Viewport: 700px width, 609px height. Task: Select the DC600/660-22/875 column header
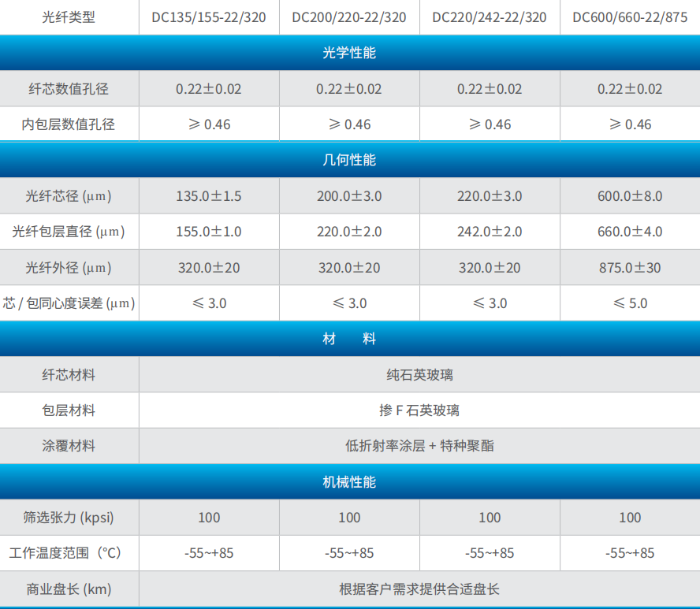(630, 17)
